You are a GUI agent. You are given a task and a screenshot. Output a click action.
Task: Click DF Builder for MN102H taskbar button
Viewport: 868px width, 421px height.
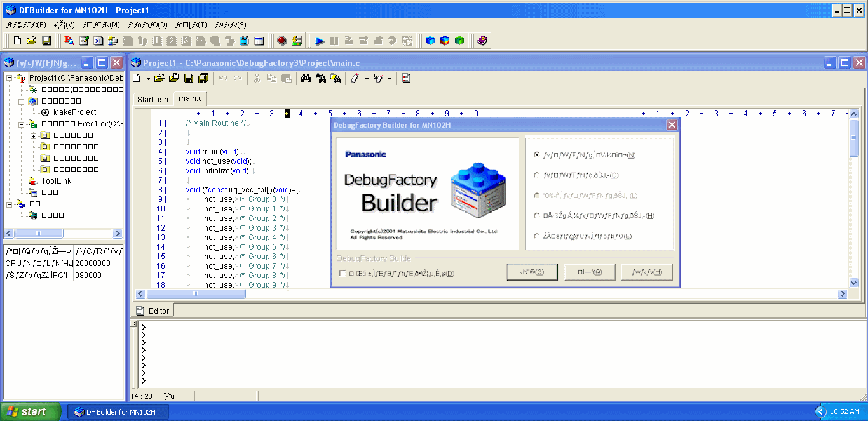[x=119, y=412]
